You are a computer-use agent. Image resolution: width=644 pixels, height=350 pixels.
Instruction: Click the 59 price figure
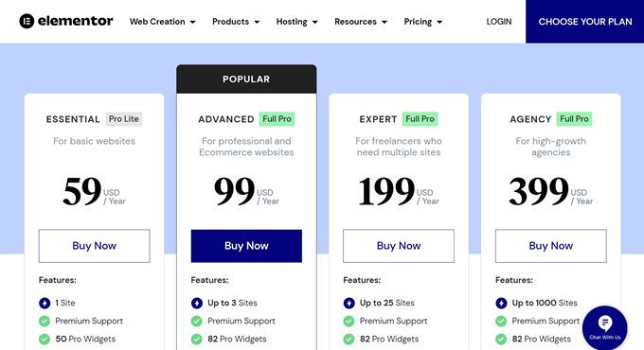[x=81, y=192]
